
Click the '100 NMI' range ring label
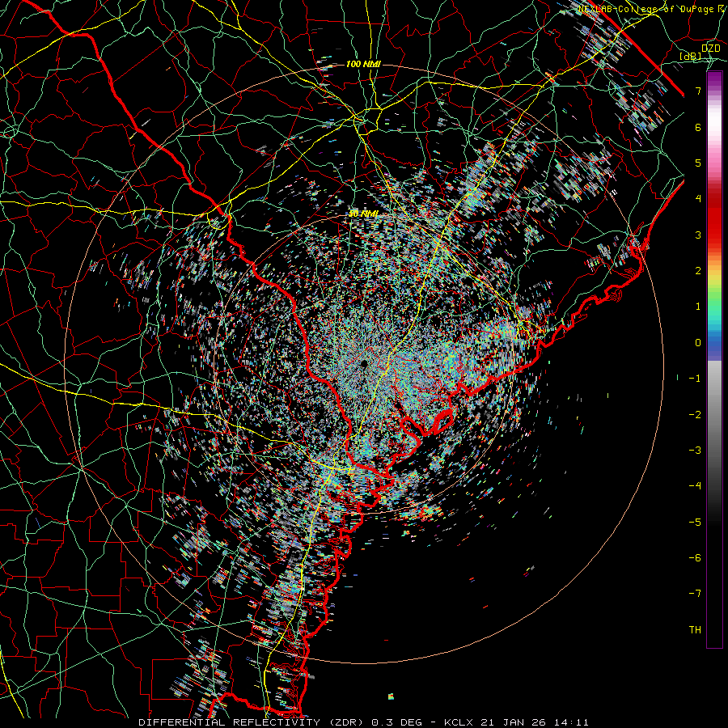(363, 64)
